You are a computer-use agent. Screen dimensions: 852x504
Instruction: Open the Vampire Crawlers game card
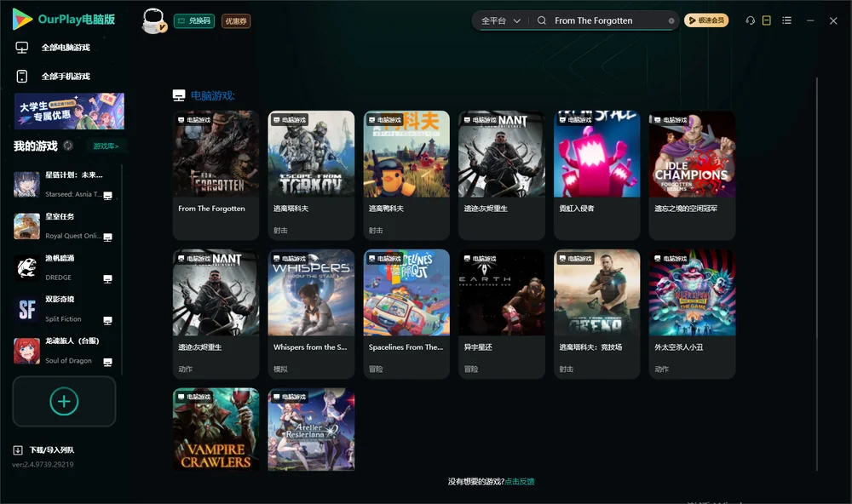coord(216,429)
